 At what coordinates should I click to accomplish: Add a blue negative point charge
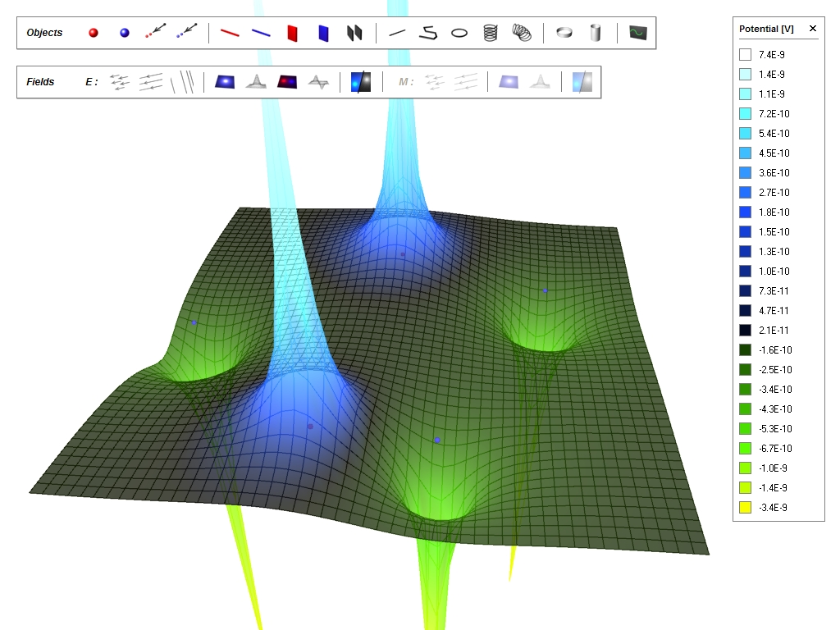pos(125,33)
